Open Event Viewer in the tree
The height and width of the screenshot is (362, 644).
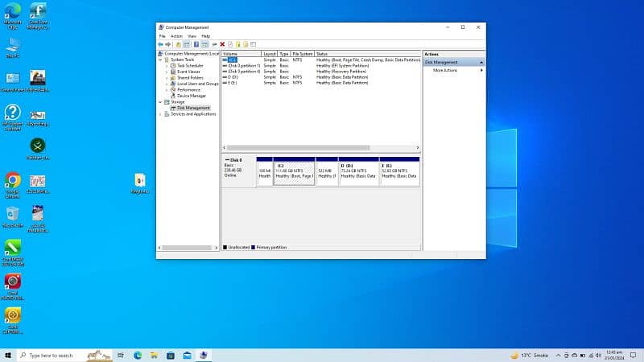pyautogui.click(x=188, y=72)
